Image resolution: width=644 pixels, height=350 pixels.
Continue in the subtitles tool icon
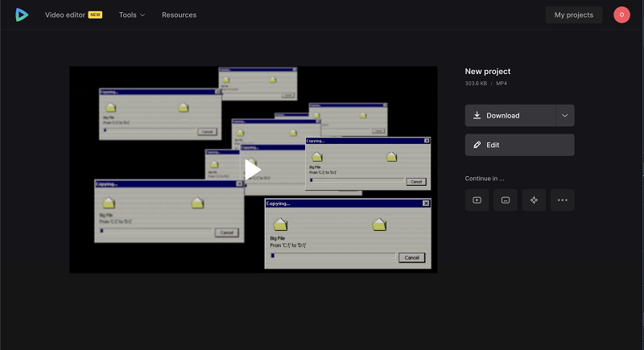[x=506, y=200]
